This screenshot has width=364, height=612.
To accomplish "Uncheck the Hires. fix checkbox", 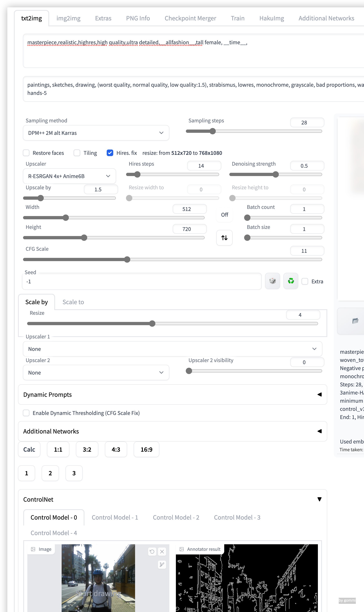I will pos(110,153).
